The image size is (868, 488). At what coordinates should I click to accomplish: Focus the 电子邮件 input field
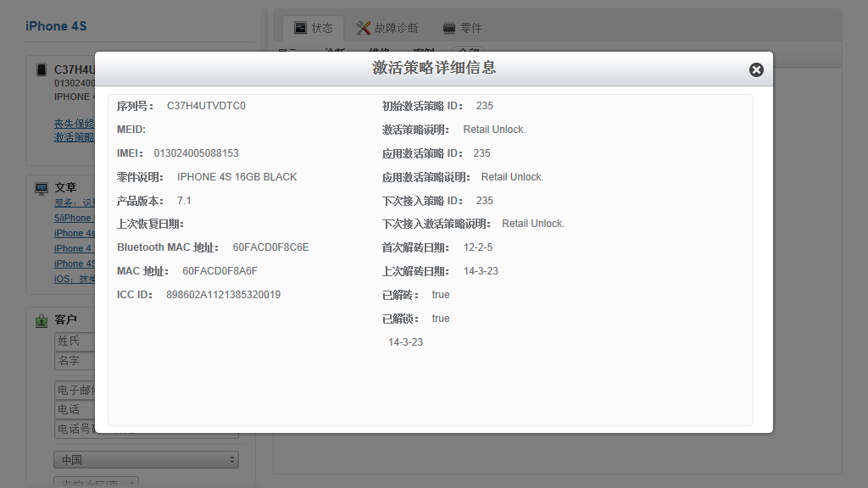[75, 390]
